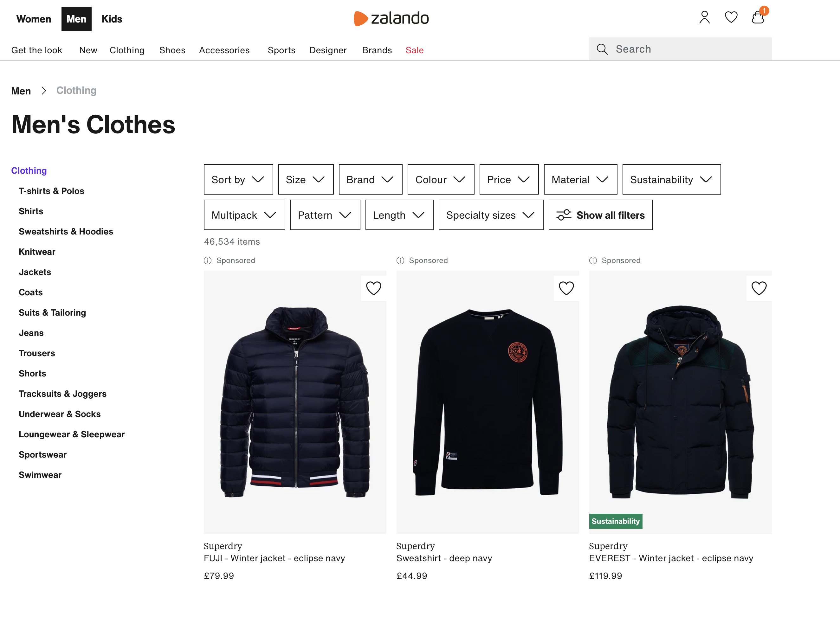Expand the Specialty sizes filter

point(491,215)
